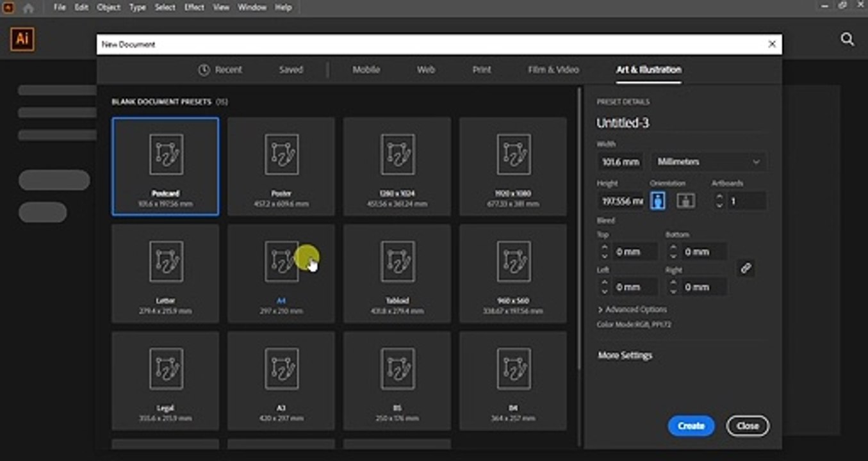Open the Object menu
The width and height of the screenshot is (868, 461).
click(x=109, y=8)
